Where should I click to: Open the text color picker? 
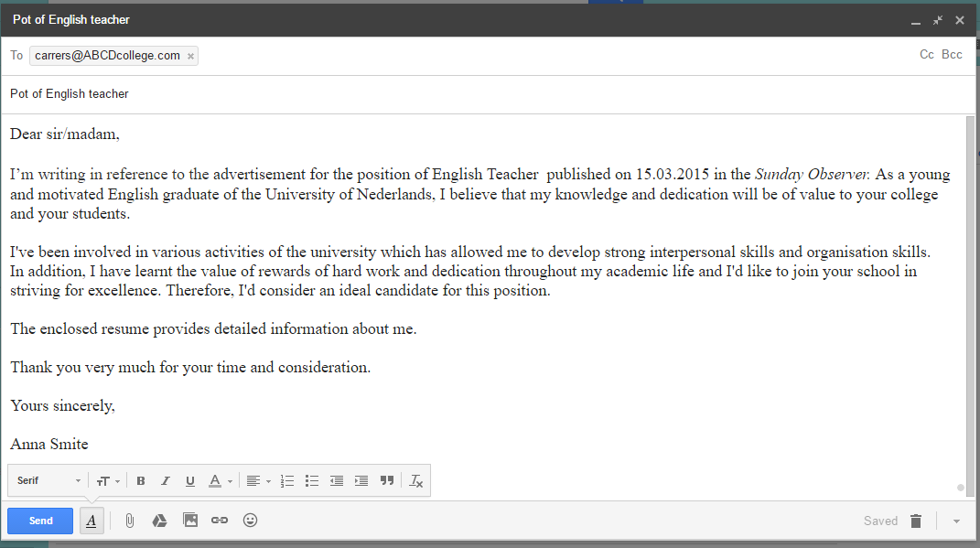point(216,480)
